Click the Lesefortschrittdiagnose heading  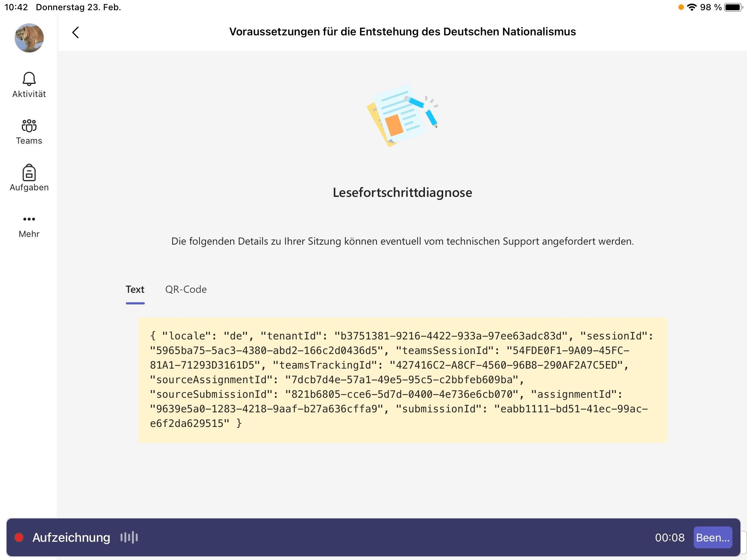[402, 192]
